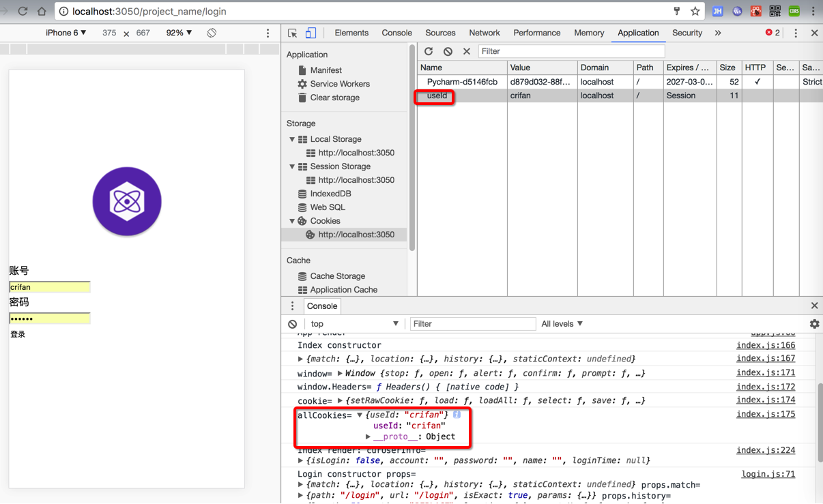
Task: Rotate device orientation icon
Action: [x=212, y=33]
